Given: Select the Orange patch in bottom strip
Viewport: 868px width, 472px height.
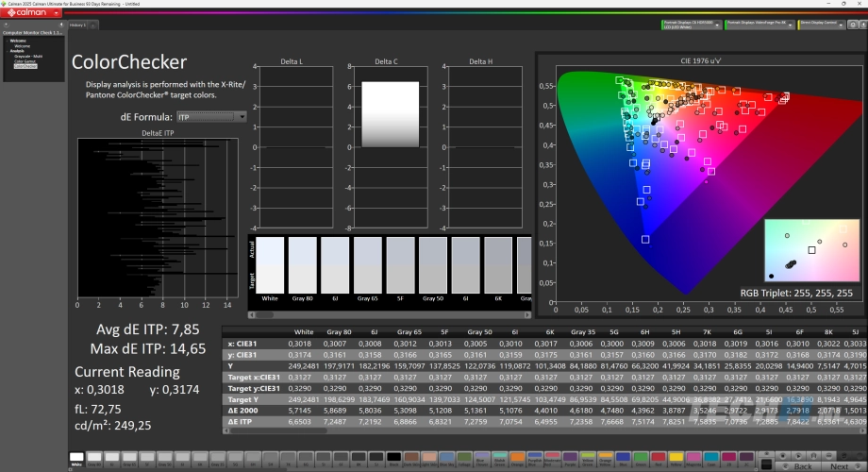Looking at the screenshot, I should point(517,460).
